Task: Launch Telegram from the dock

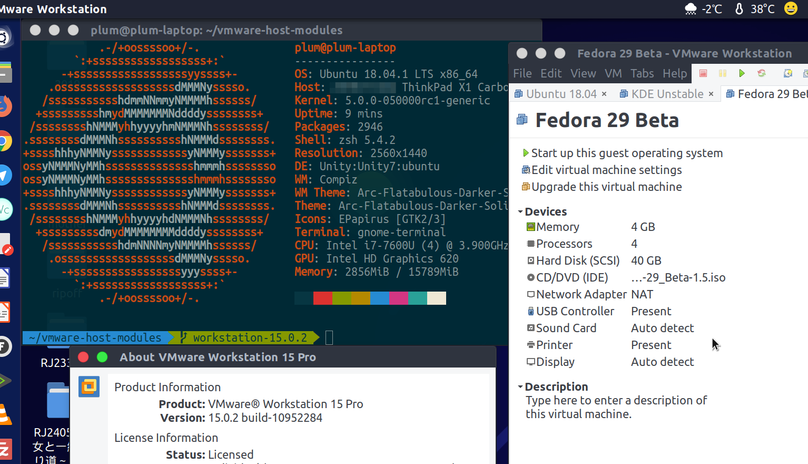Action: tap(5, 175)
